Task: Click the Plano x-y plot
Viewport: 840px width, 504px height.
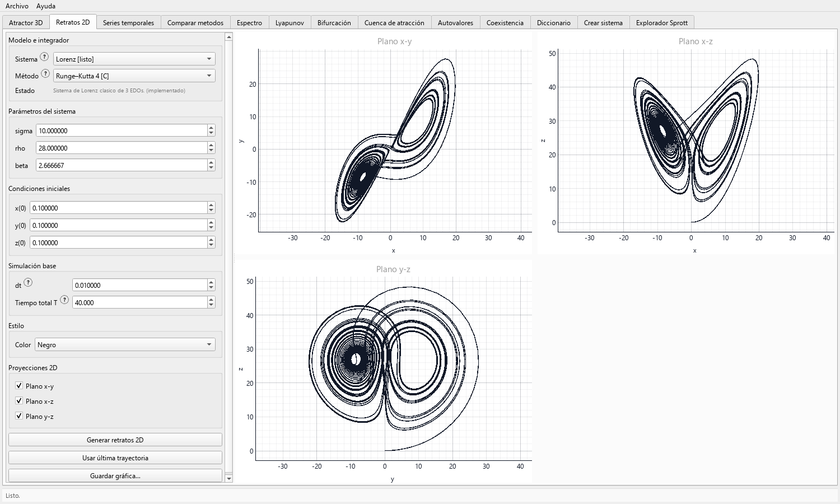Action: point(384,143)
